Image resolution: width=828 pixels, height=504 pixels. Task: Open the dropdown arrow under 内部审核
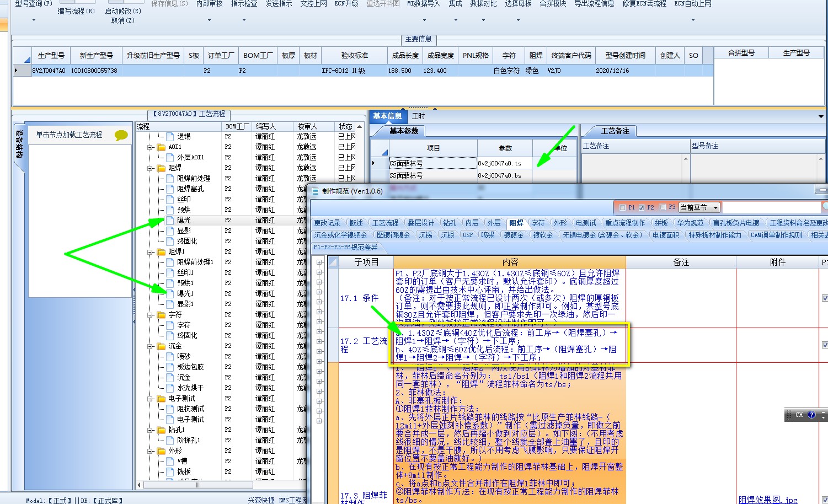(x=209, y=20)
